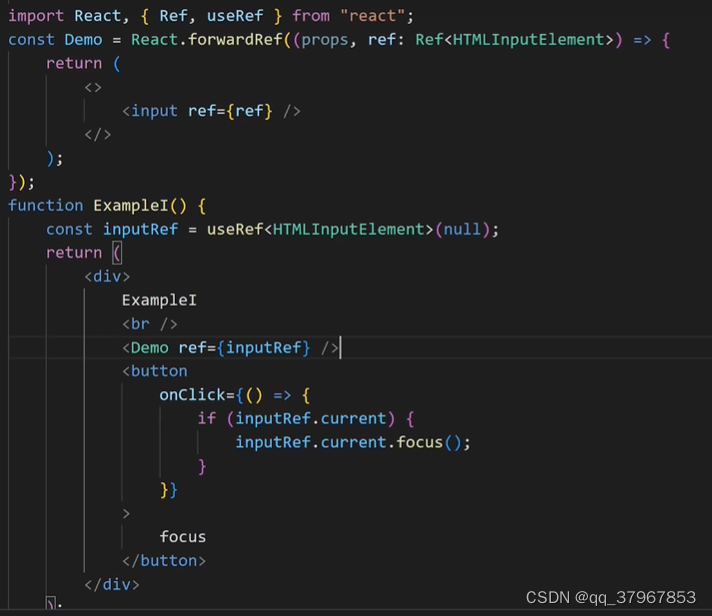Click Ref<HTMLInputElement> type annotation
This screenshot has height=616, width=712.
514,39
